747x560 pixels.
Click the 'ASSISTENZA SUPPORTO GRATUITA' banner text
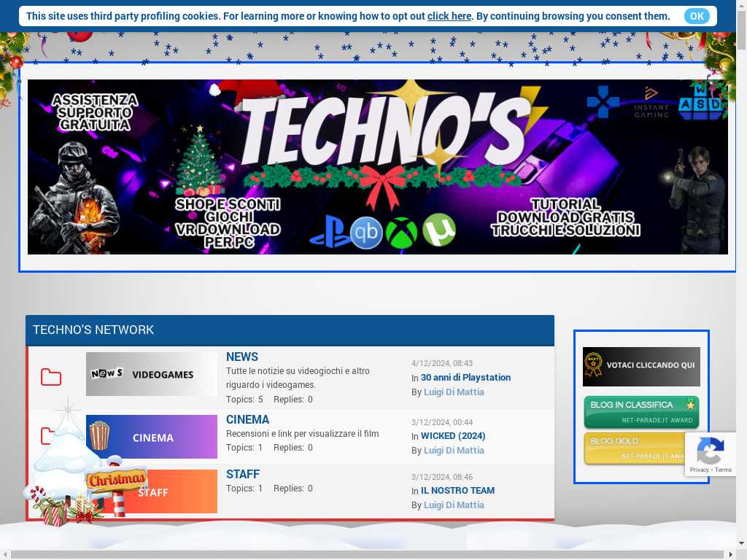pyautogui.click(x=95, y=112)
